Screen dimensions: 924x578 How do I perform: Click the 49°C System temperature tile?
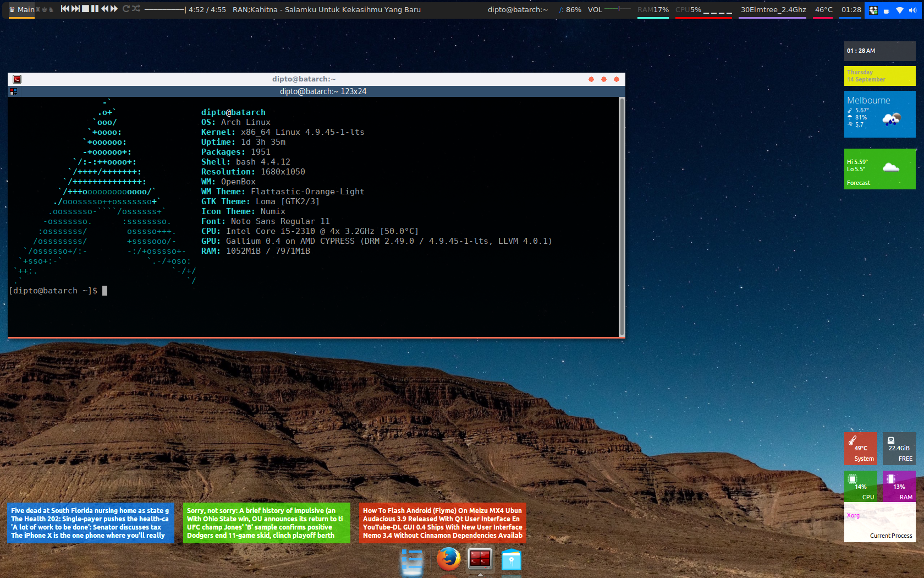tap(861, 449)
